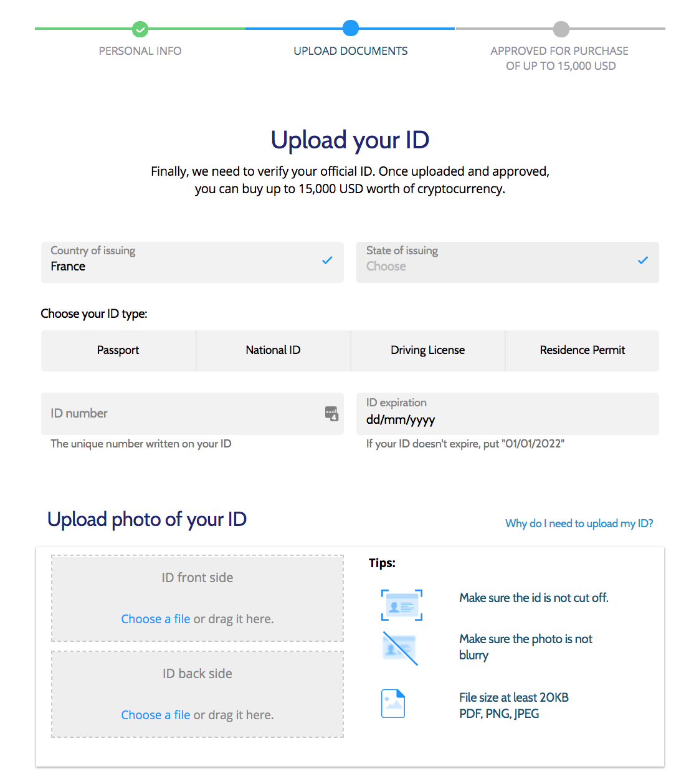Image resolution: width=699 pixels, height=784 pixels.
Task: Open the Country of issuing selector
Action: pos(192,262)
